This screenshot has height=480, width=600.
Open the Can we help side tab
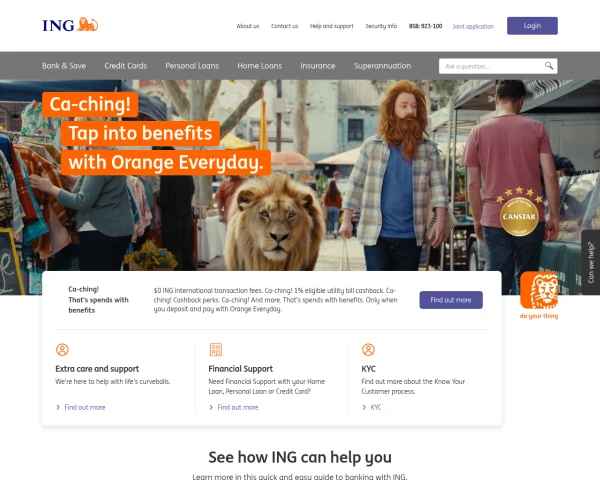pos(590,262)
